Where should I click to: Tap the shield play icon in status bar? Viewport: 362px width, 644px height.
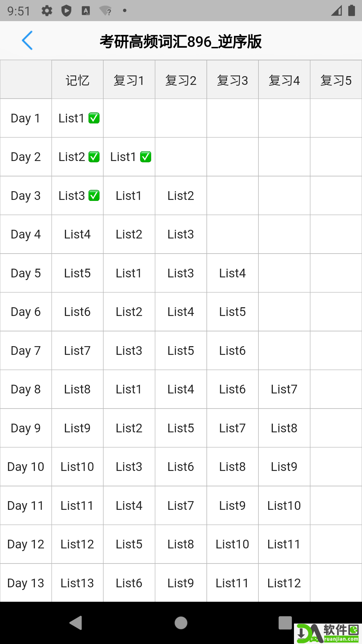pos(66,11)
